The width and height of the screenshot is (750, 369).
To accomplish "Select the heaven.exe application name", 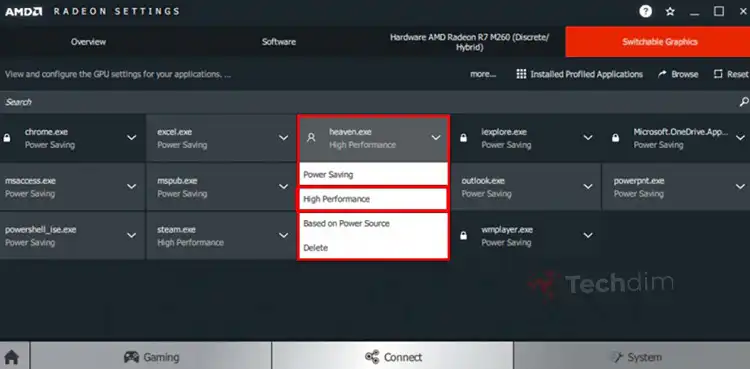I will pyautogui.click(x=350, y=132).
